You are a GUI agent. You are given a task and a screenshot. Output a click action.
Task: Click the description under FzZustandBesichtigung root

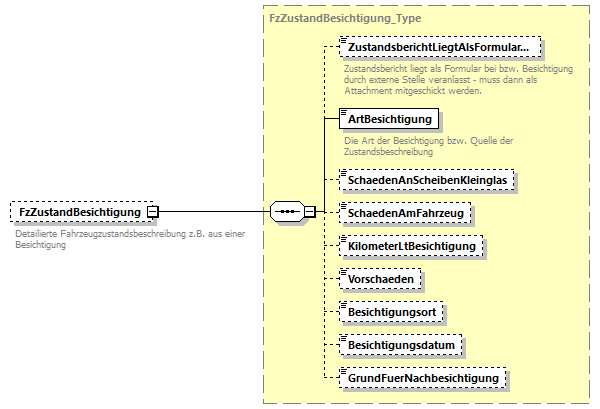pyautogui.click(x=130, y=239)
